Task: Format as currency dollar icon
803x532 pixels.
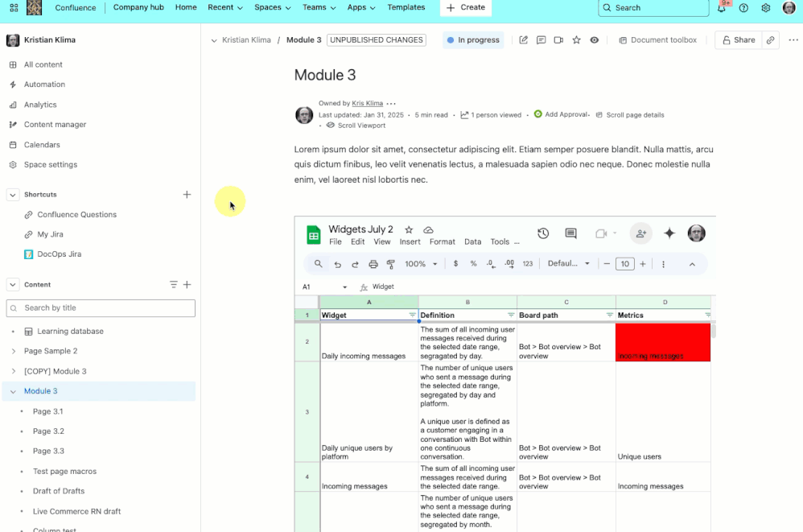Action: pyautogui.click(x=455, y=264)
